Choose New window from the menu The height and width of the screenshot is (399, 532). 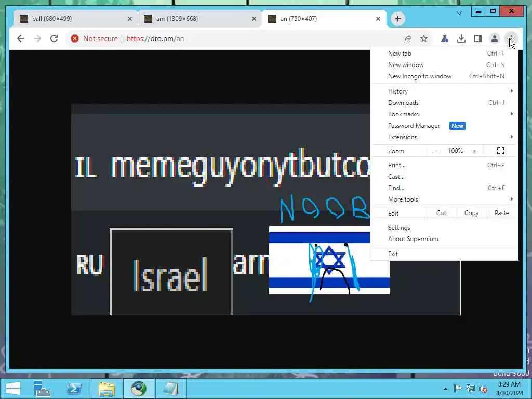point(445,65)
